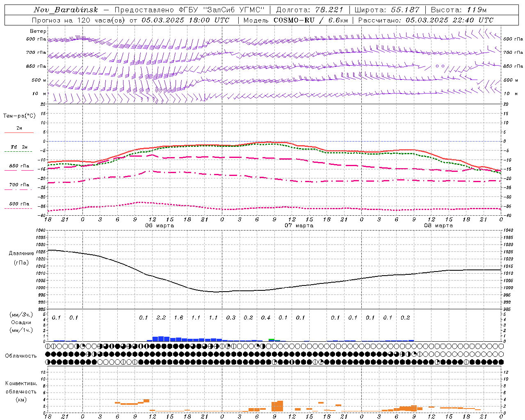Viewport: 525px width, 420px height.
Task: Click the Конвективн. label
Action: pyautogui.click(x=21, y=383)
